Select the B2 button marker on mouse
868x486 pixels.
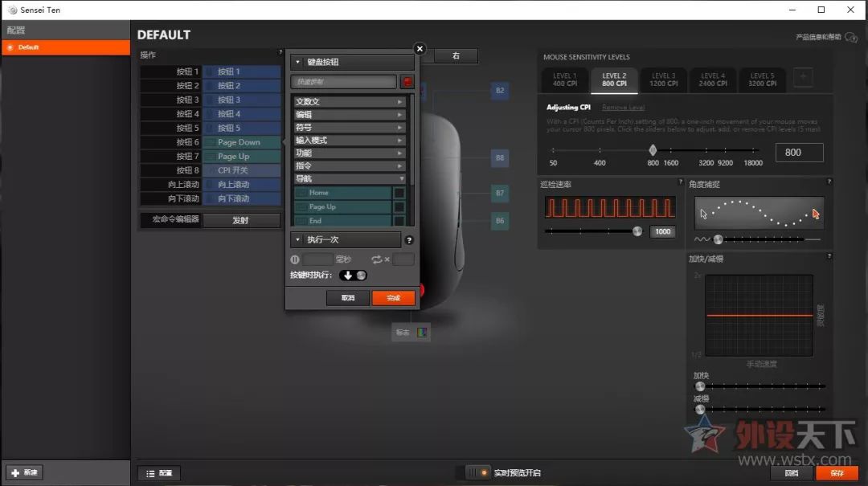click(500, 90)
